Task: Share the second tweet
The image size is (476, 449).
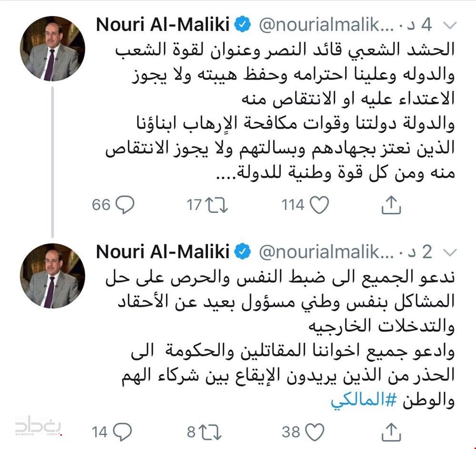Action: point(391,432)
